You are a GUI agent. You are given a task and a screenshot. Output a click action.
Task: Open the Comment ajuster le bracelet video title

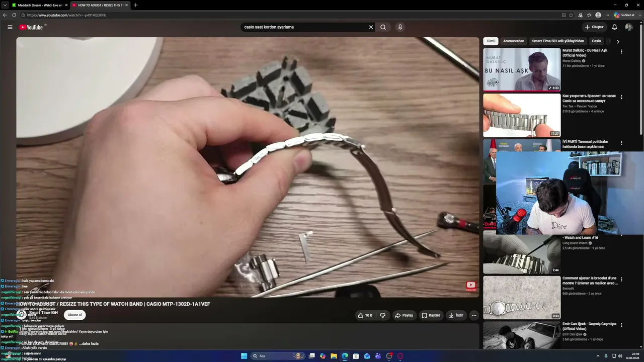click(x=590, y=281)
